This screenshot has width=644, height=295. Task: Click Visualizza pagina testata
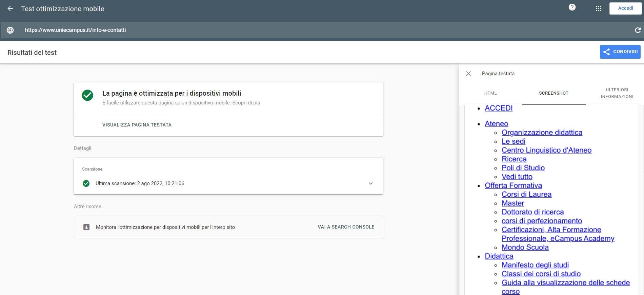pyautogui.click(x=137, y=125)
